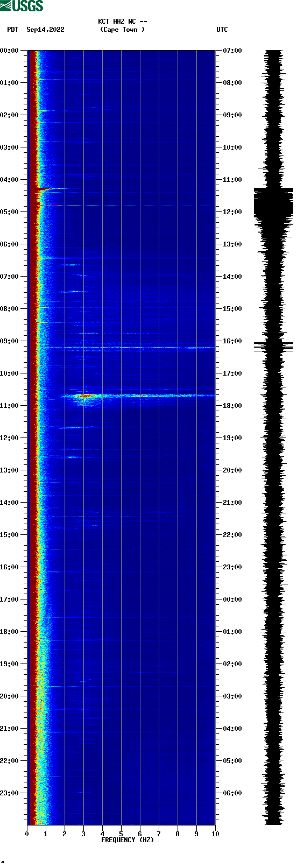This screenshot has height=868, width=297.
Task: Click the '(Cape Town )' station name
Action: click(x=123, y=30)
